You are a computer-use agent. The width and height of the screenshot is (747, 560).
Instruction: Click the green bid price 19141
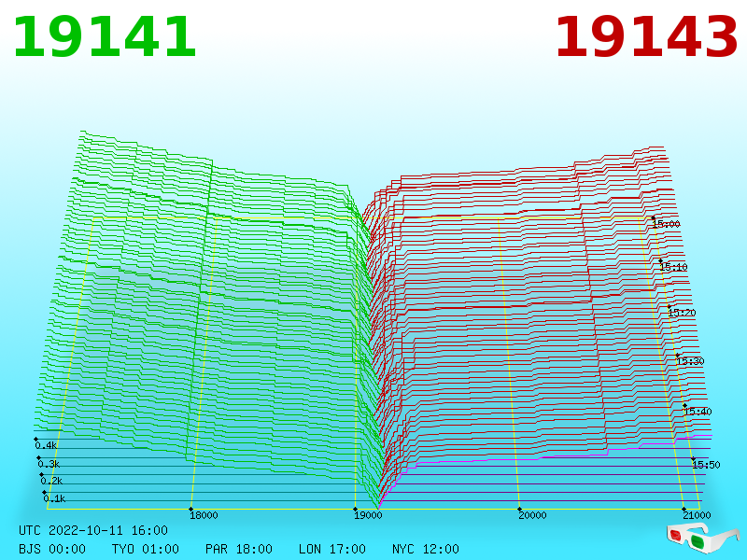[x=105, y=37]
